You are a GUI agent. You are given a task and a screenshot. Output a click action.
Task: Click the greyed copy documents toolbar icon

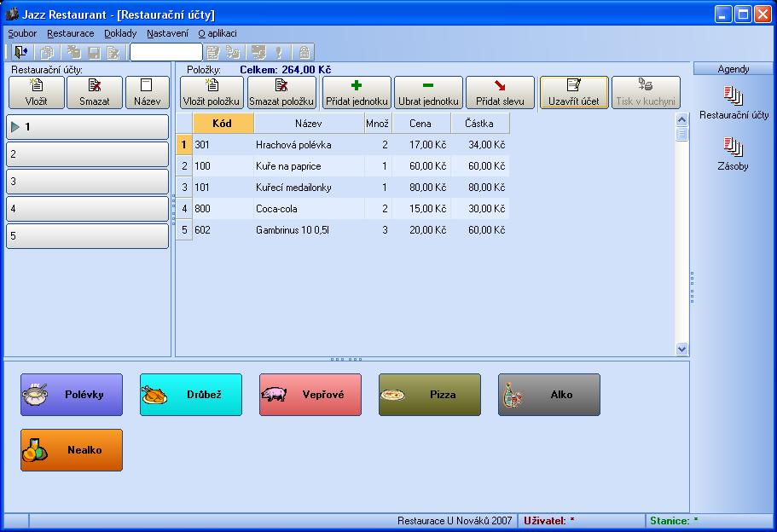click(x=47, y=52)
